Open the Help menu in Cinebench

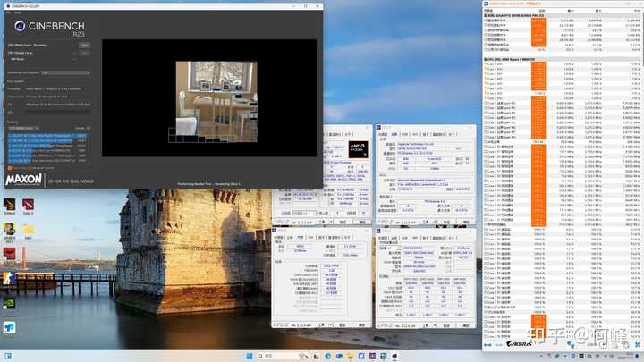(x=17, y=13)
